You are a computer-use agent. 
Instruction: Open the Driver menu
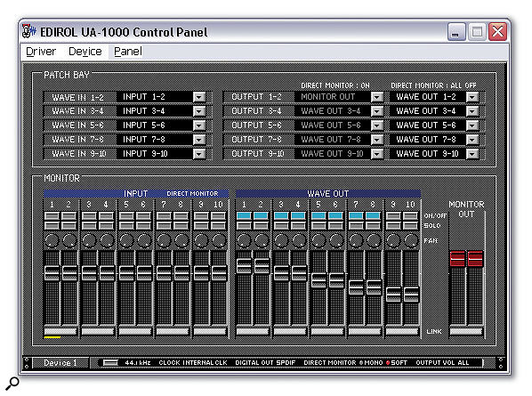tap(41, 52)
